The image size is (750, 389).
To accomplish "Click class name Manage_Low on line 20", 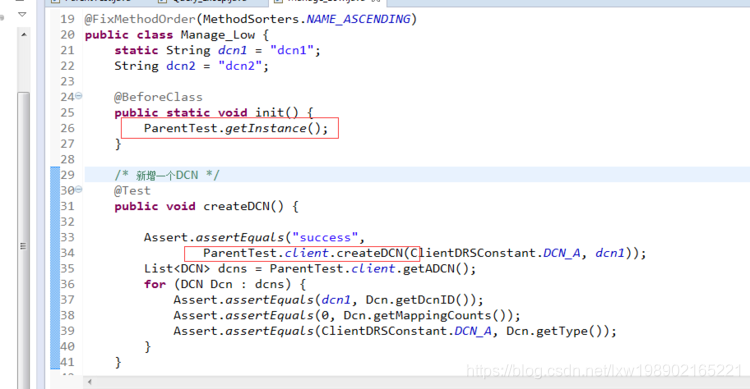I will tap(218, 35).
